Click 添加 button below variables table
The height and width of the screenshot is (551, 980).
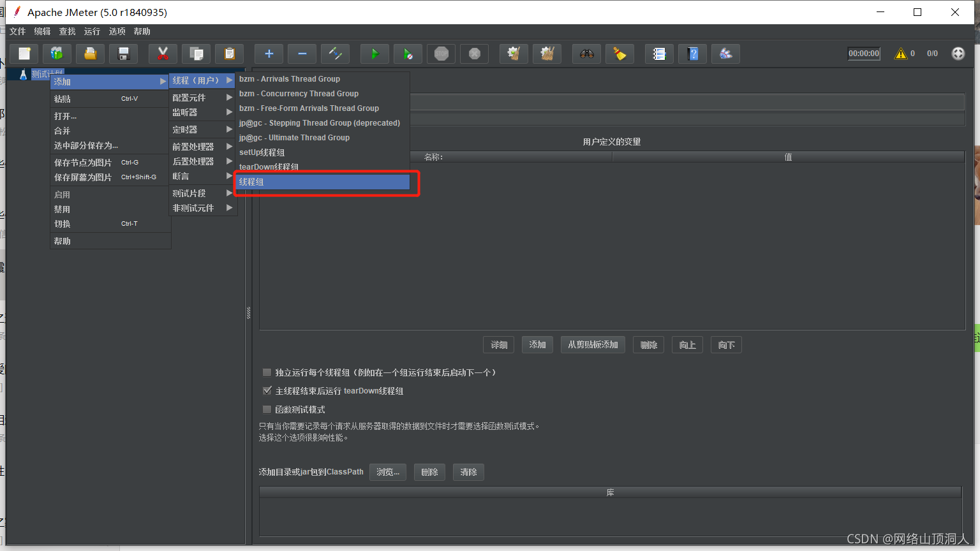[538, 344]
